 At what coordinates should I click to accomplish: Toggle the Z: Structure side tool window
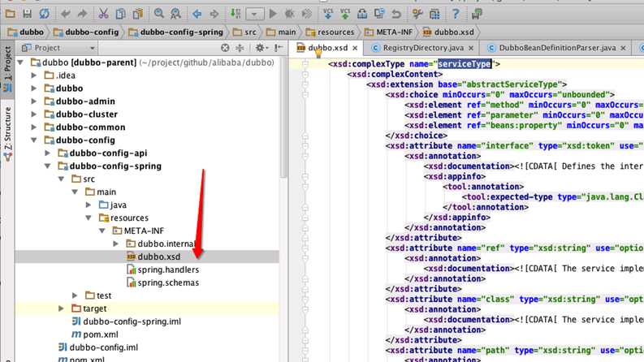7,134
